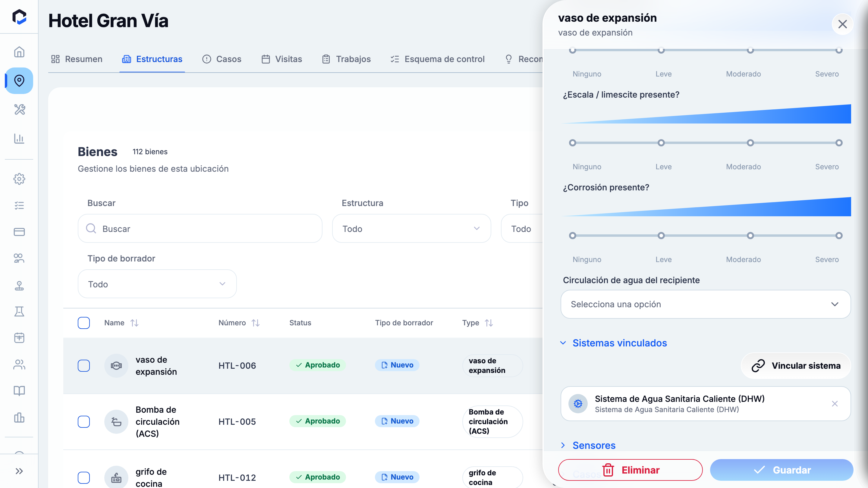Open the buildings sidebar icon
The width and height of the screenshot is (868, 488).
[19, 417]
